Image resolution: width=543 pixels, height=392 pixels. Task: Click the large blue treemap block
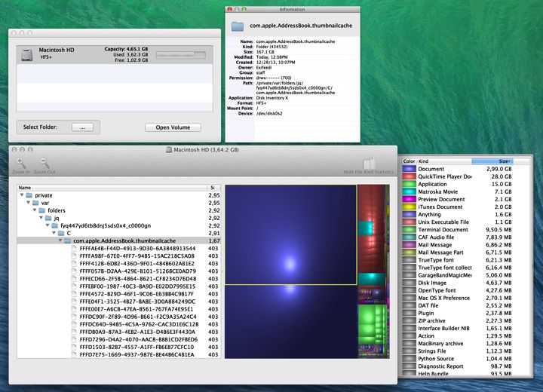290,234
